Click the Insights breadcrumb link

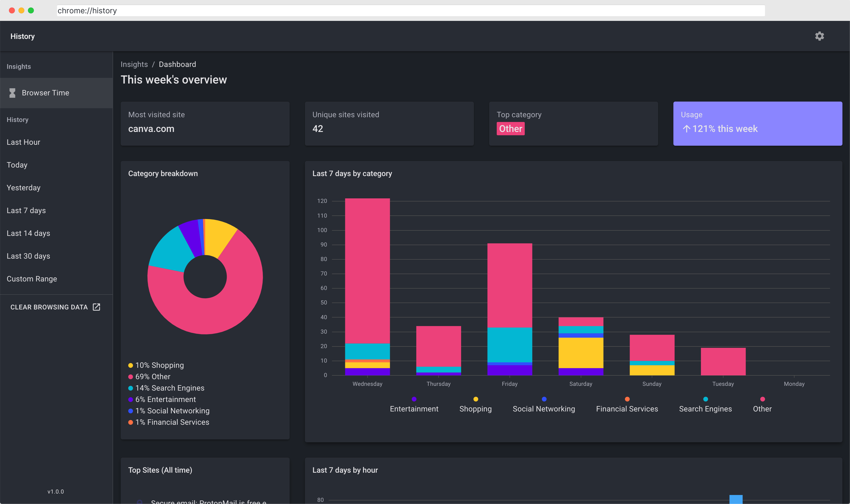click(134, 64)
